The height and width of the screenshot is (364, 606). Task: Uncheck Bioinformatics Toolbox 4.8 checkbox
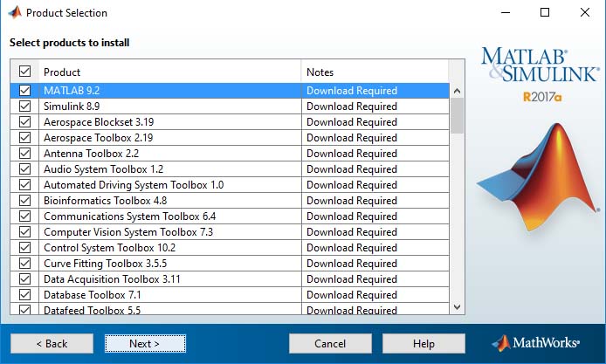click(24, 201)
